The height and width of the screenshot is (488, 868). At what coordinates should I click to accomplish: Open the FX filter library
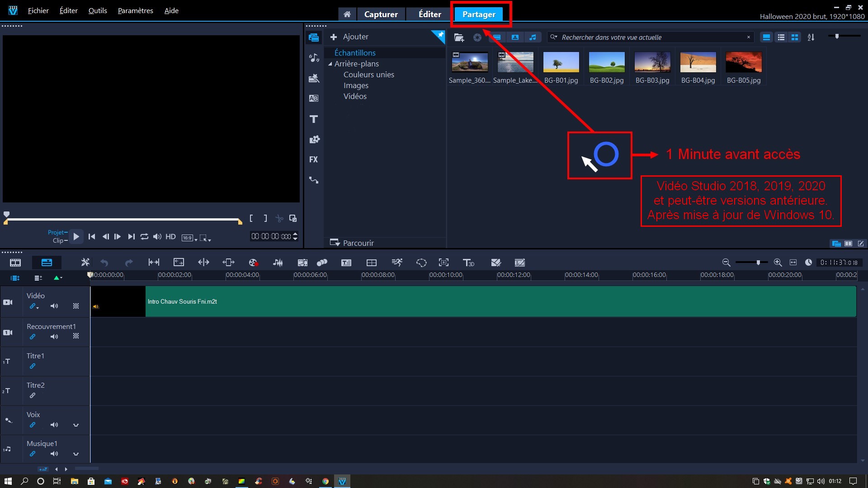click(x=314, y=160)
